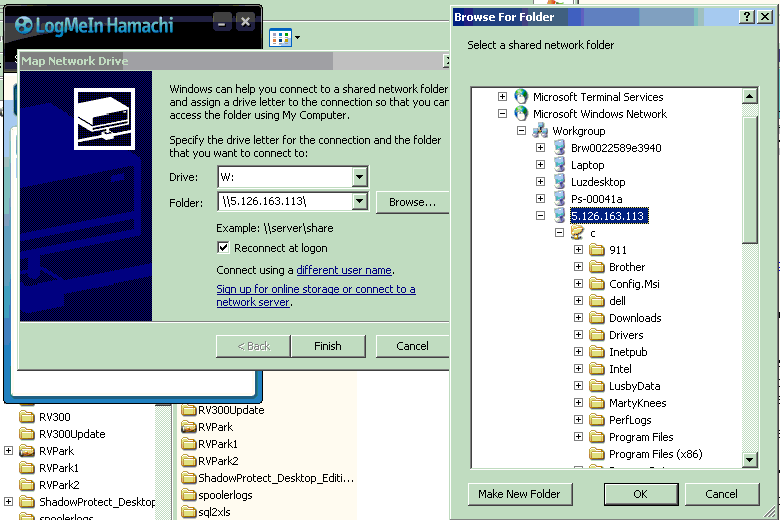Click Make New Folder button
The width and height of the screenshot is (780, 520).
click(x=519, y=494)
